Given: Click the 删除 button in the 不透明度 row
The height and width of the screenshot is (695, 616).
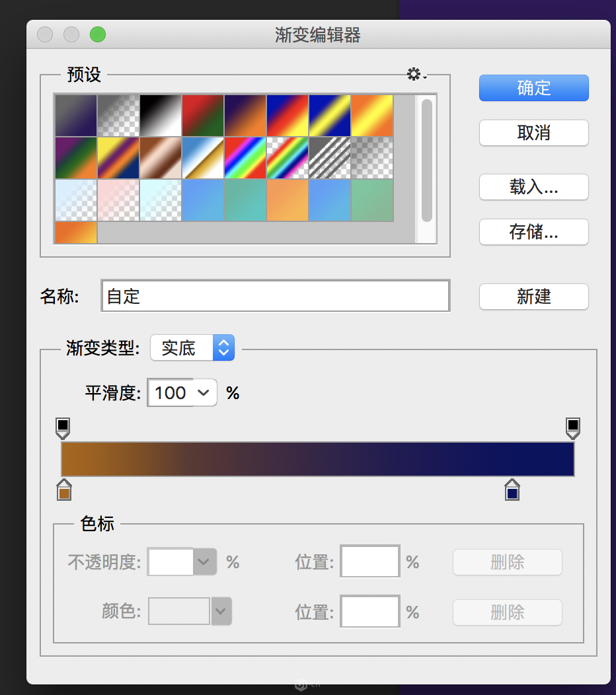Looking at the screenshot, I should [508, 562].
